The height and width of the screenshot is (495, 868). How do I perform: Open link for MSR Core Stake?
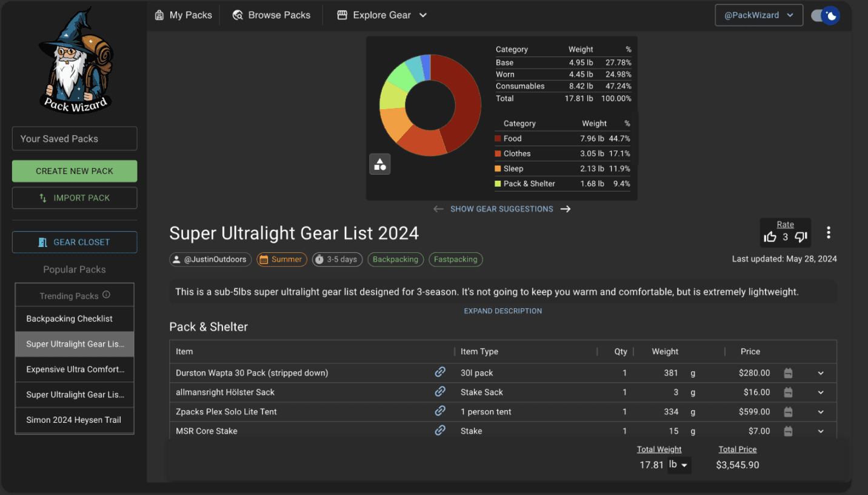(440, 430)
